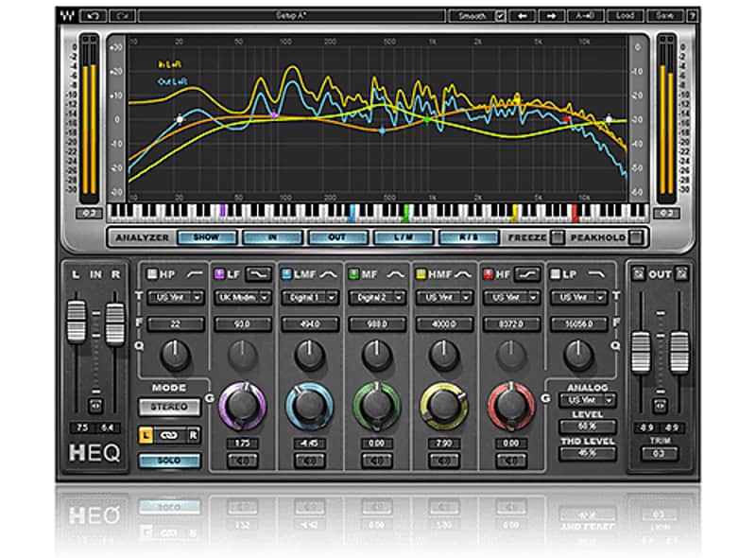Select the HP filter shape icon

(195, 274)
